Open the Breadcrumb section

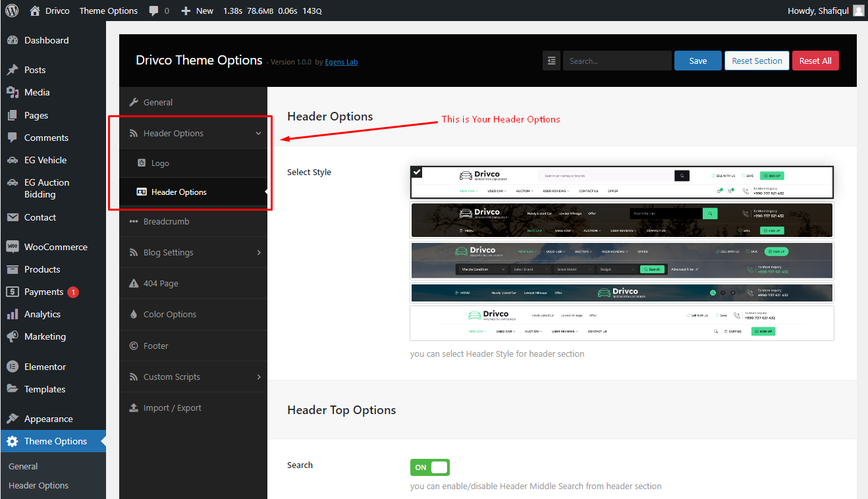point(193,221)
